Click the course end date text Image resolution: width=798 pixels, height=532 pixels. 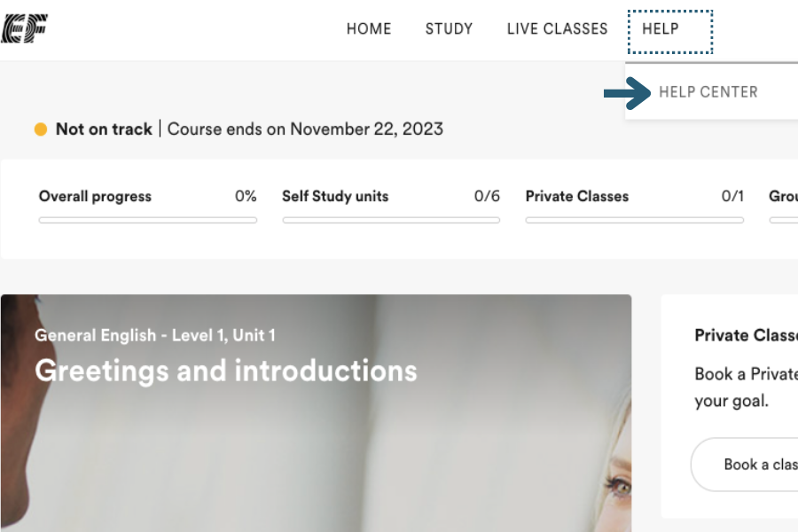tap(305, 129)
